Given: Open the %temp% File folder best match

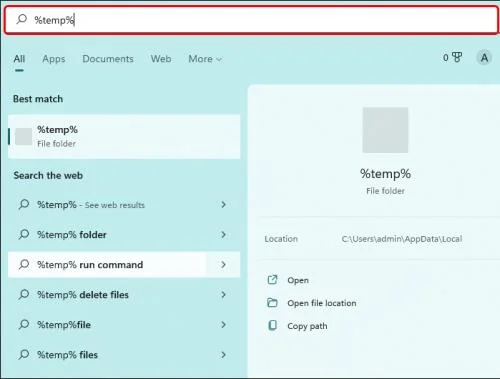Looking at the screenshot, I should 124,137.
